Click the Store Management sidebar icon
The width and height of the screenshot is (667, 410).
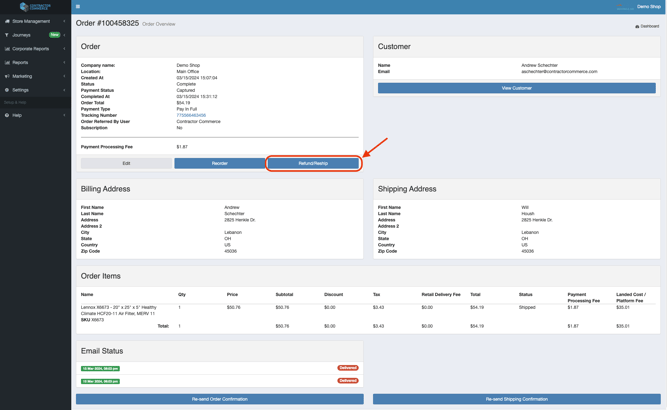[x=7, y=21]
